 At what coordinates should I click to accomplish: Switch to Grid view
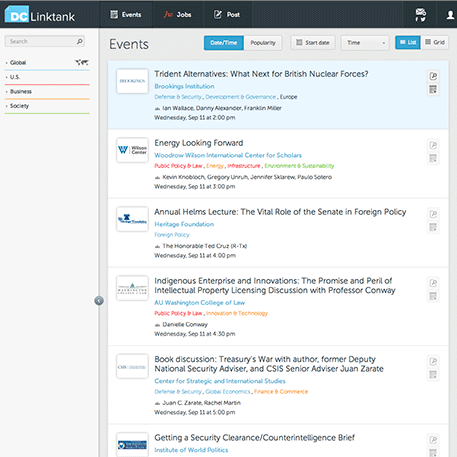coord(435,42)
